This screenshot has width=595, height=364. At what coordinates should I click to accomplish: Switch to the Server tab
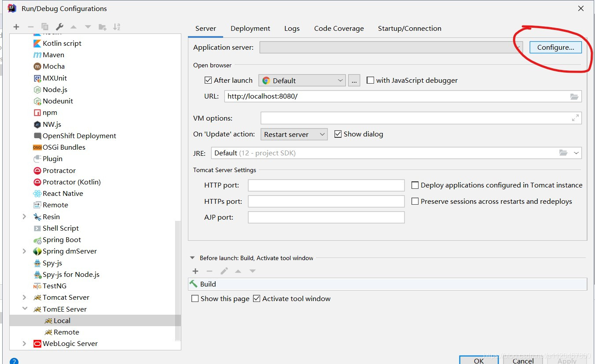(206, 28)
